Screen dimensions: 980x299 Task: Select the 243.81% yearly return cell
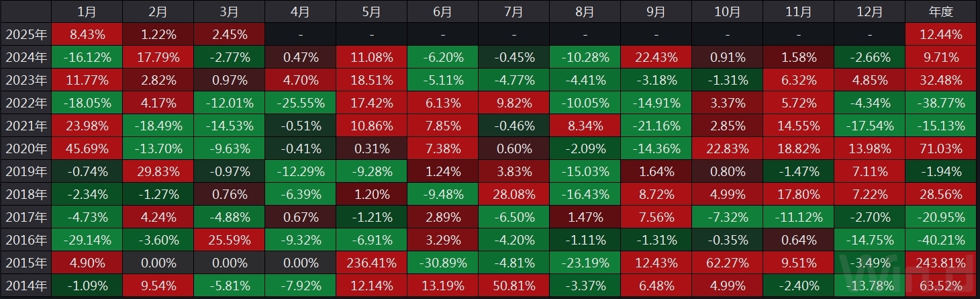coord(940,263)
